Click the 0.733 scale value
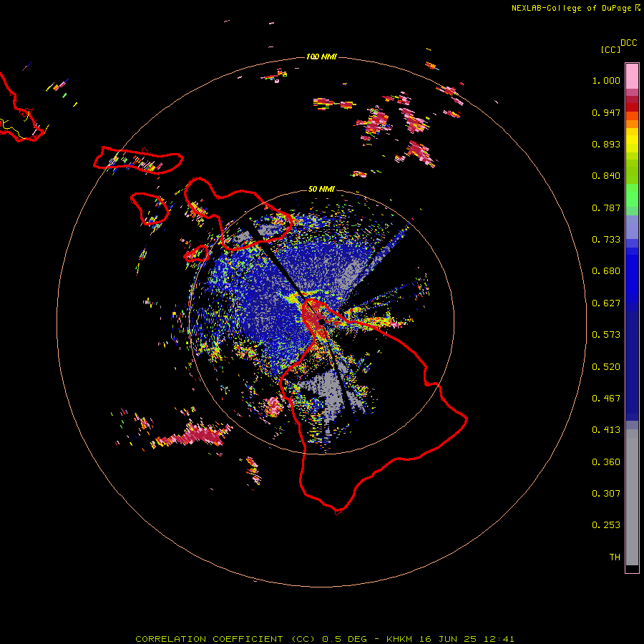 (606, 240)
